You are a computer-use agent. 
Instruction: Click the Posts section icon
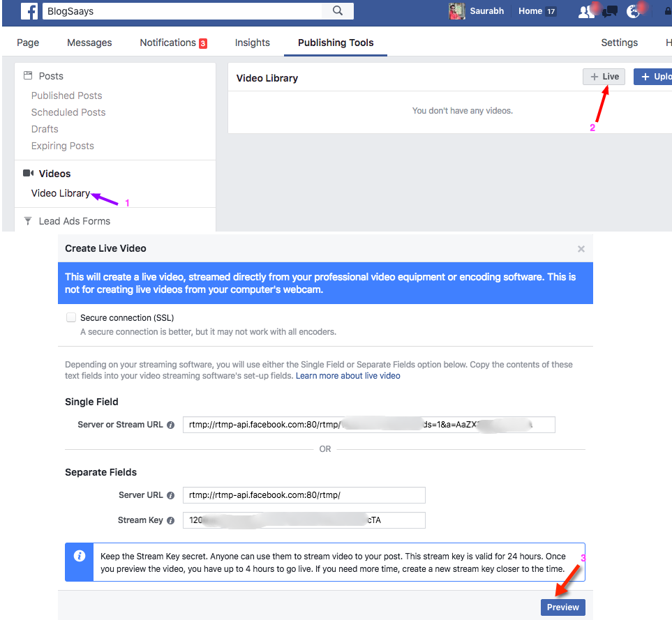pyautogui.click(x=28, y=75)
